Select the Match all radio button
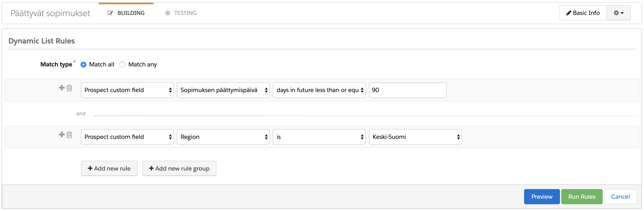The image size is (644, 211). (x=83, y=65)
